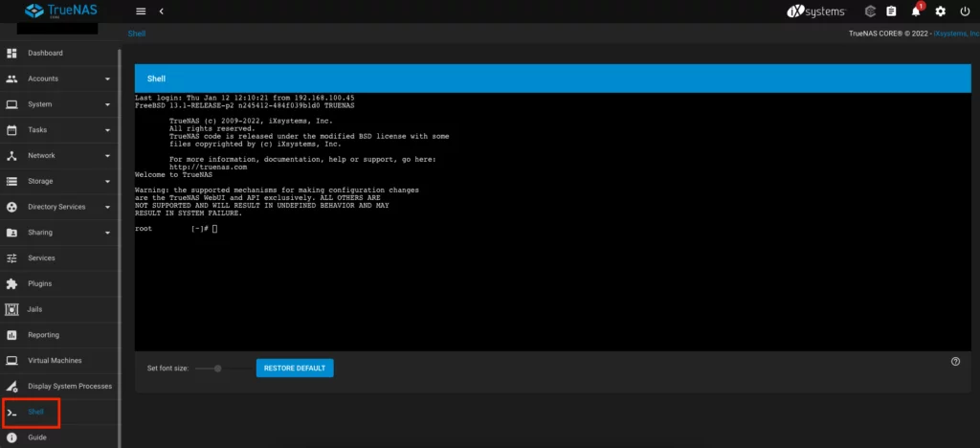Expand the Tasks menu arrow
Image resolution: width=980 pixels, height=448 pixels.
click(107, 130)
